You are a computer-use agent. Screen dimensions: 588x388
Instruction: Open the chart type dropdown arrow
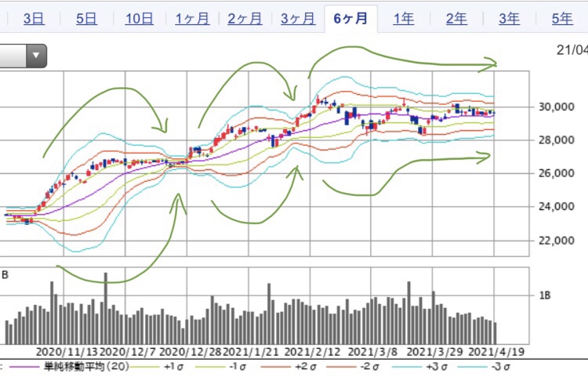36,56
